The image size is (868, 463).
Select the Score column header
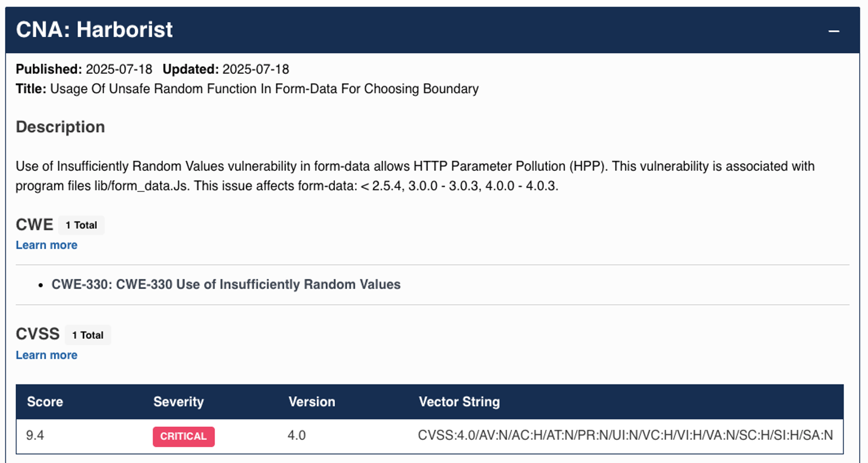45,402
